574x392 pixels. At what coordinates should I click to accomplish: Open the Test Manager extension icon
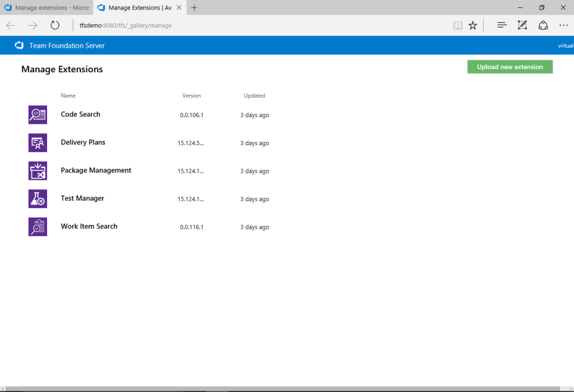(37, 199)
